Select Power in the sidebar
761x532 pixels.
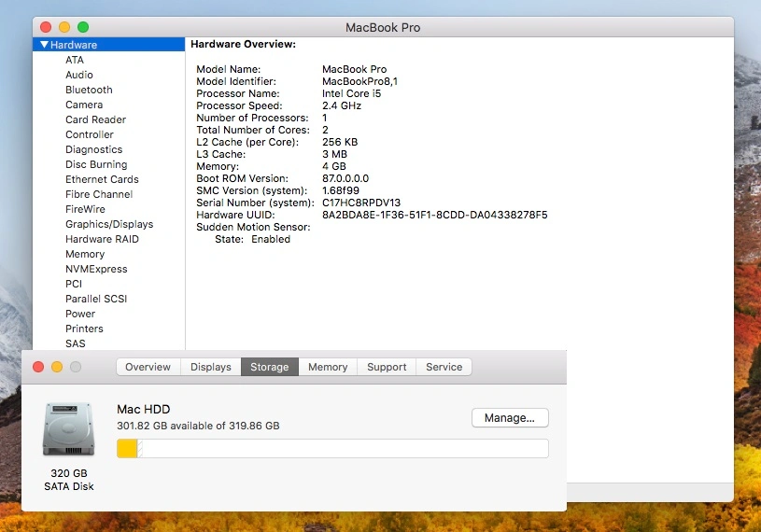click(80, 314)
